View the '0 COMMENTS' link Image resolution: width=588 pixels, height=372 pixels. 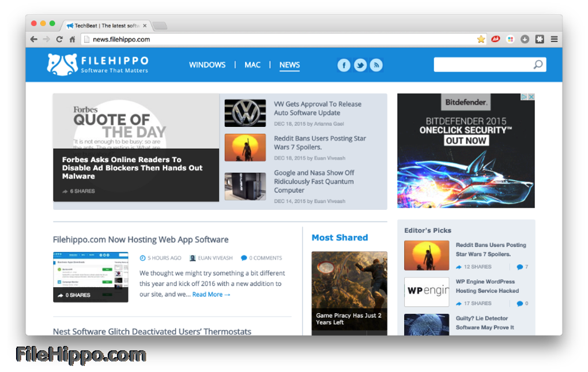point(261,258)
